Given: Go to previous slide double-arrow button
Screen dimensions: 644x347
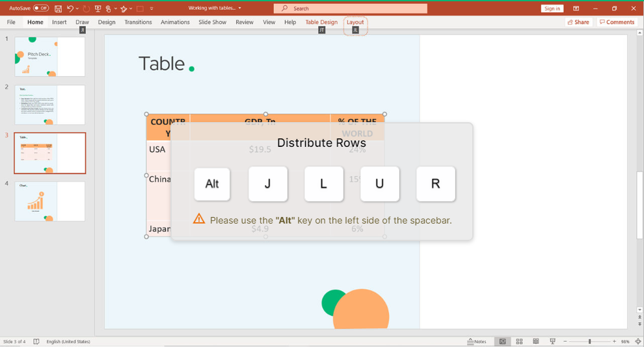Looking at the screenshot, I should click(x=639, y=317).
